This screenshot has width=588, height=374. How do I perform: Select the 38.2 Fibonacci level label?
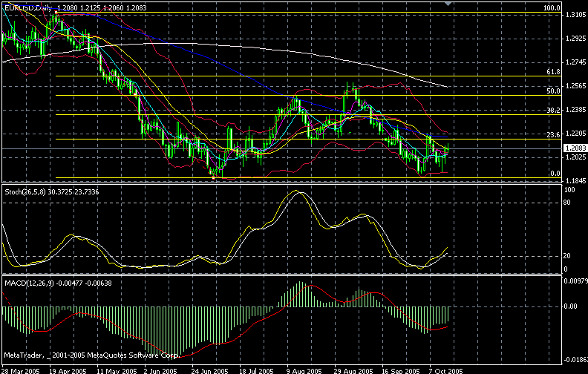point(552,110)
